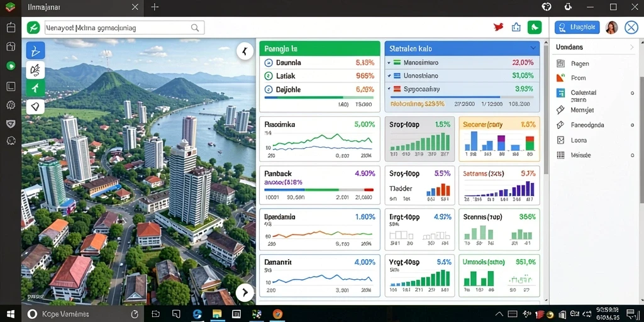The width and height of the screenshot is (644, 322).
Task: Open the Rraximka line chart card
Action: coord(319,139)
